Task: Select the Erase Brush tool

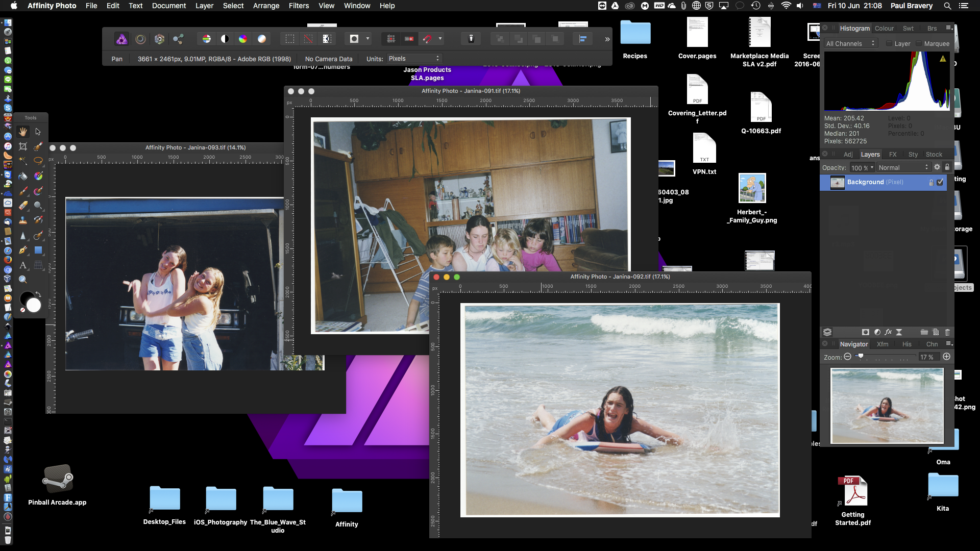Action: pyautogui.click(x=23, y=205)
